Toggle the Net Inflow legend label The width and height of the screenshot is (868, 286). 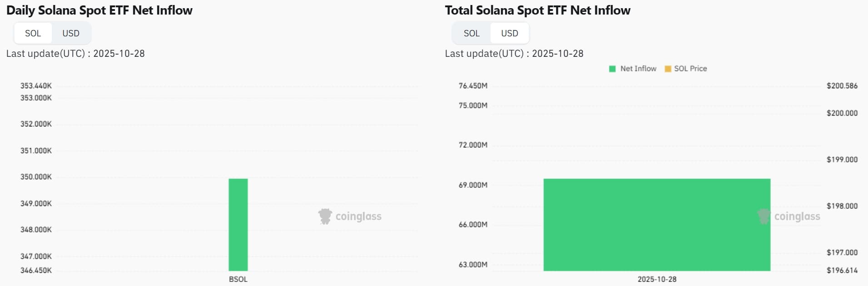[x=638, y=69]
